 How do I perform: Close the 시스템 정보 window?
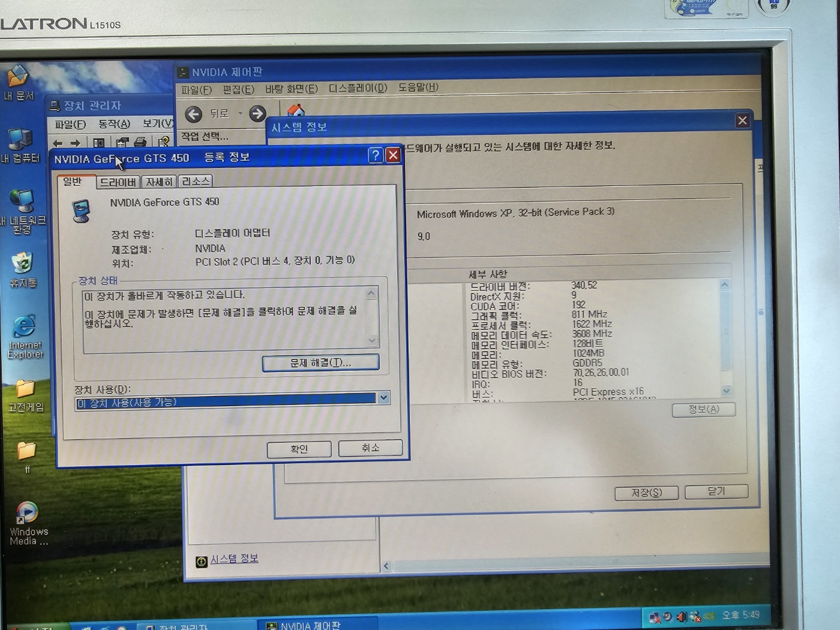pyautogui.click(x=742, y=120)
